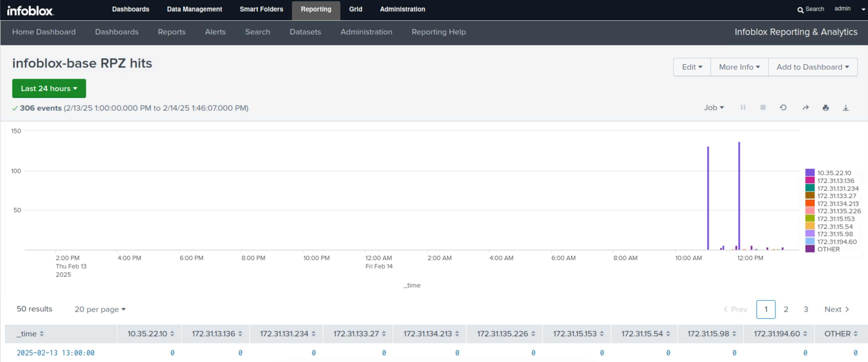Click the stop job icon
This screenshot has width=868, height=362.
coord(763,107)
